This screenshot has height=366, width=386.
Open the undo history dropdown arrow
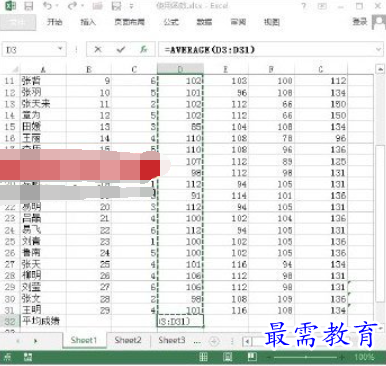pyautogui.click(x=57, y=6)
